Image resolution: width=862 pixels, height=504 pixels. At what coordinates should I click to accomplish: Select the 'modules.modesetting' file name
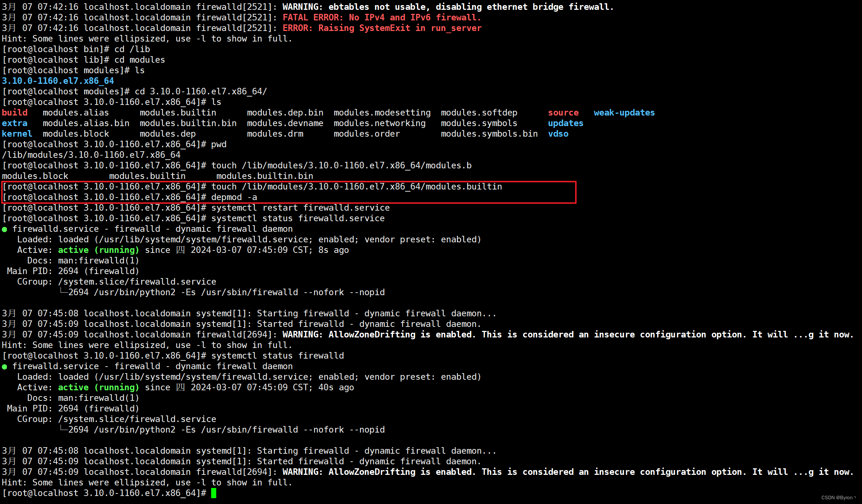point(382,113)
